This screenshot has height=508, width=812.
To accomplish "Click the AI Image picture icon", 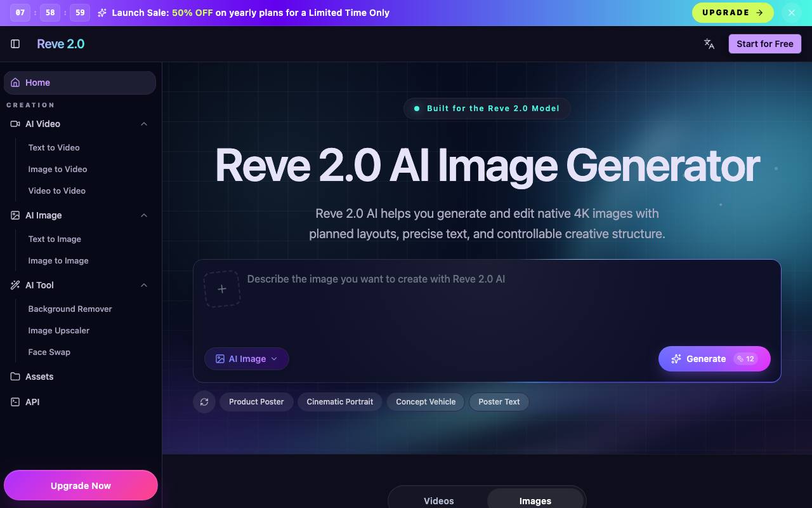I will pos(15,215).
